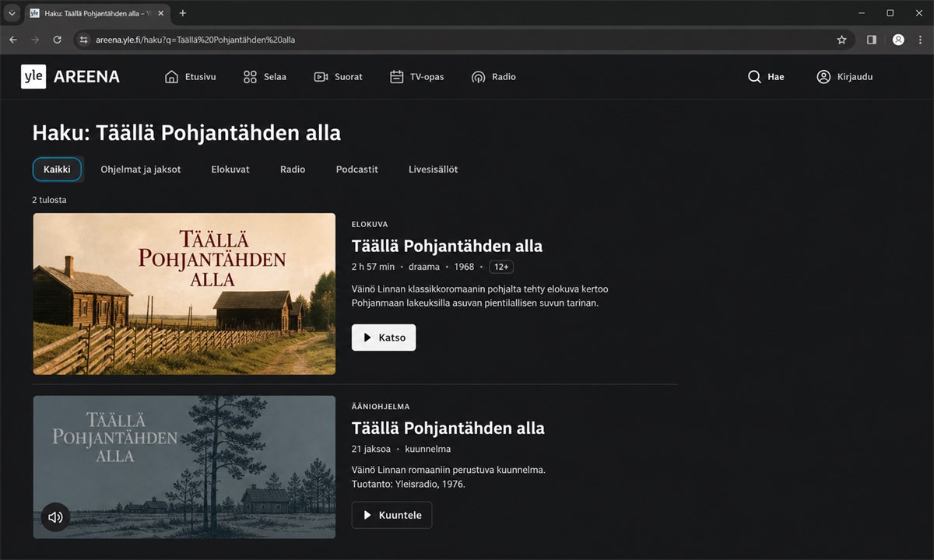Click the Kuuntele listen button
Screen dimensions: 934x560
[x=392, y=515]
